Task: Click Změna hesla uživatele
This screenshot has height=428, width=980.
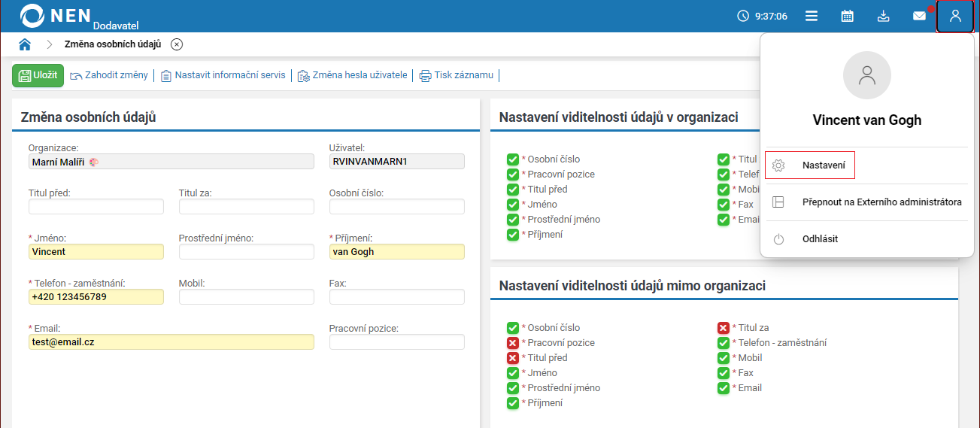Action: (x=353, y=75)
